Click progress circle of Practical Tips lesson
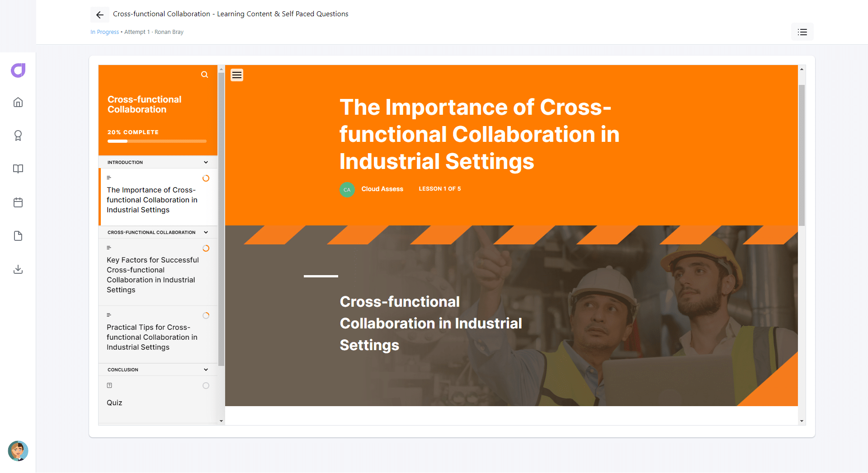Screen dimensions: 868x473 click(x=206, y=316)
